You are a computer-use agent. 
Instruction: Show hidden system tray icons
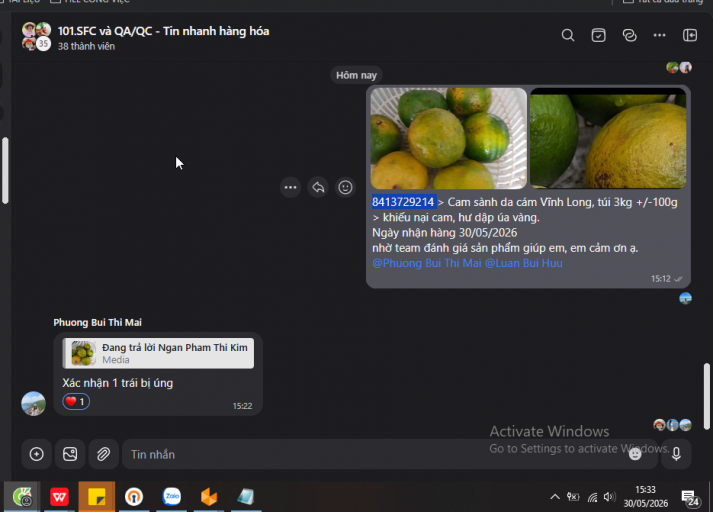tap(555, 497)
